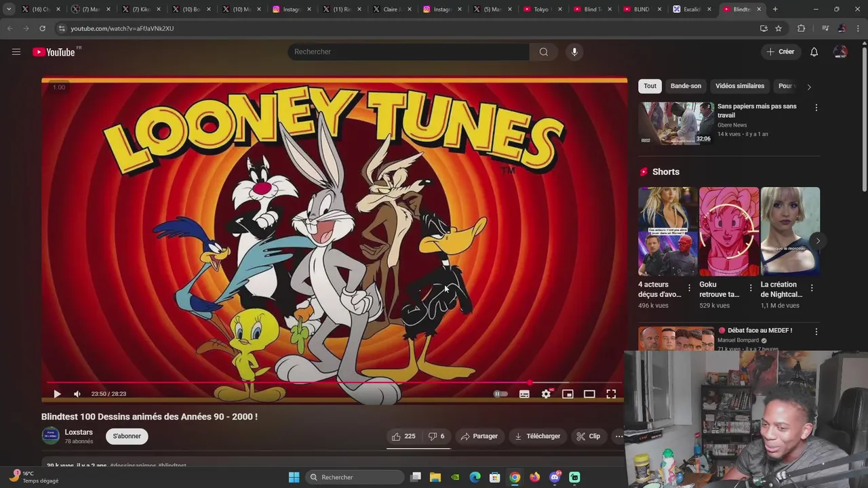Image resolution: width=868 pixels, height=488 pixels.
Task: Open player settings gear
Action: point(547,394)
